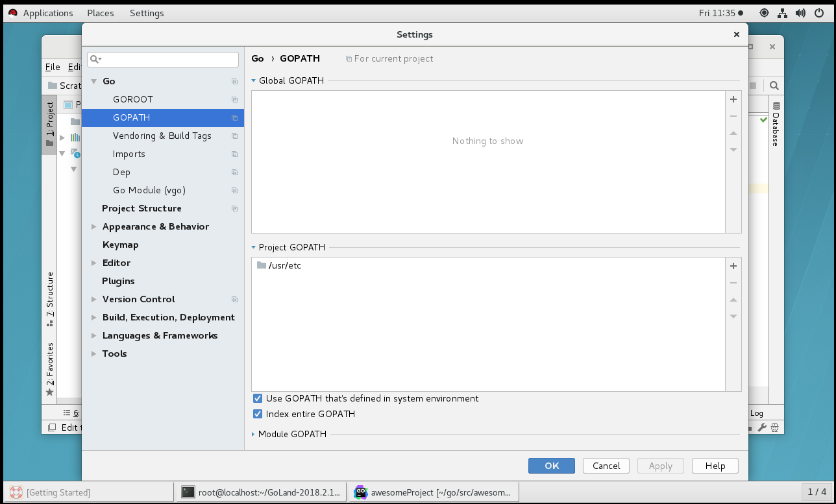Focus the settings search field
The height and width of the screenshot is (504, 836).
pos(163,59)
